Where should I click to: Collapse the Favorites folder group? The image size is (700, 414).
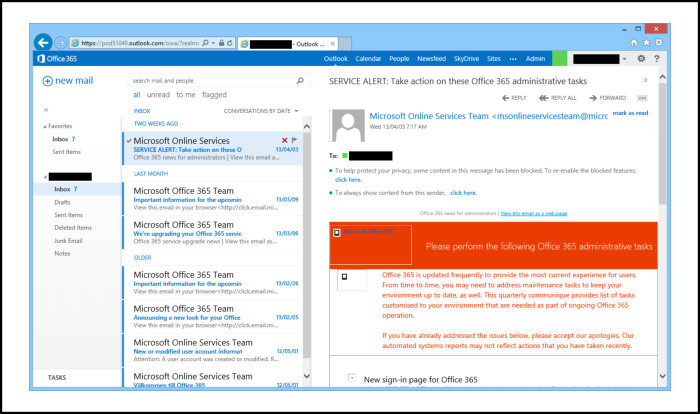click(45, 127)
